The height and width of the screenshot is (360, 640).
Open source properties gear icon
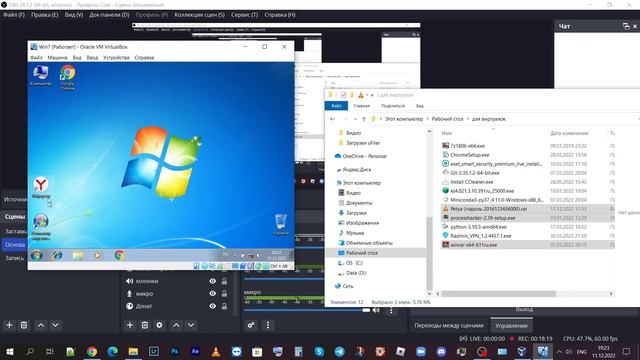coord(159,325)
